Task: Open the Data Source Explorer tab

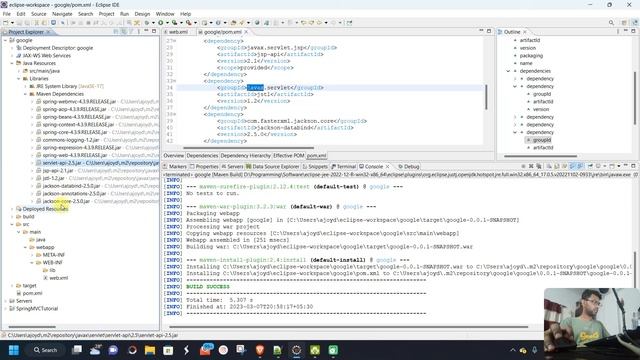Action: pyautogui.click(x=272, y=167)
